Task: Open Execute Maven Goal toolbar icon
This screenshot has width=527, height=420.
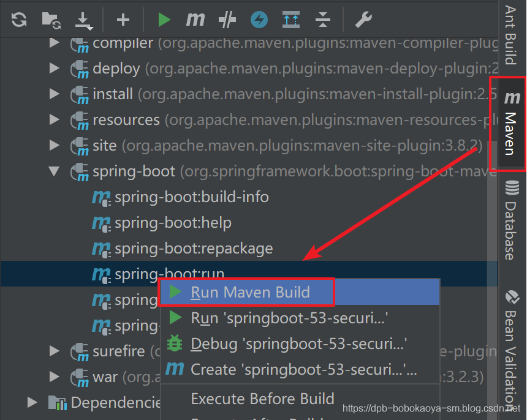Action: (195, 19)
